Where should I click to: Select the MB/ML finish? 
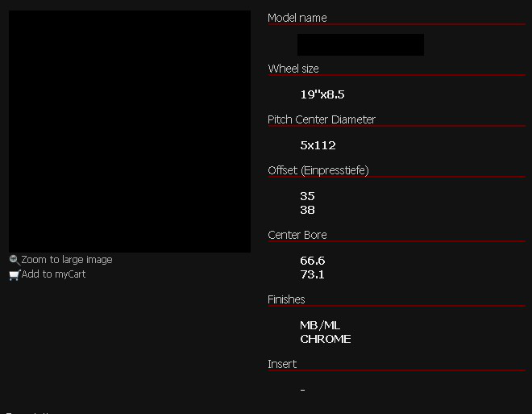(320, 325)
